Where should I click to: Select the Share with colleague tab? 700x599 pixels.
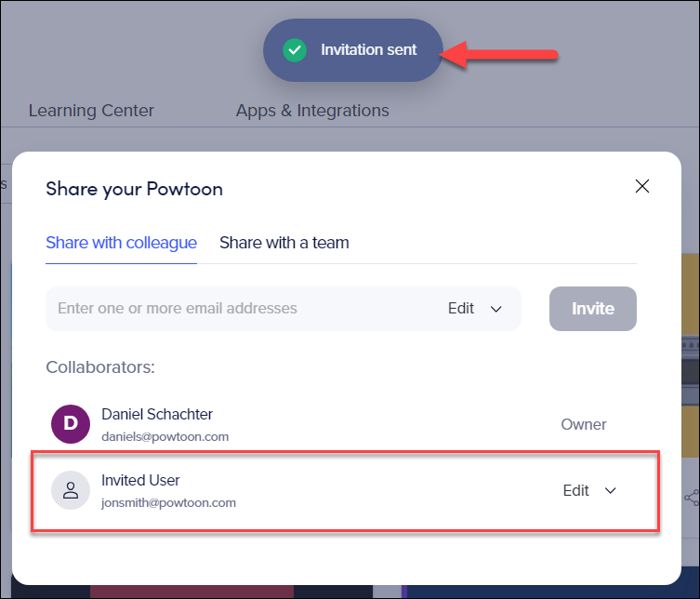122,243
